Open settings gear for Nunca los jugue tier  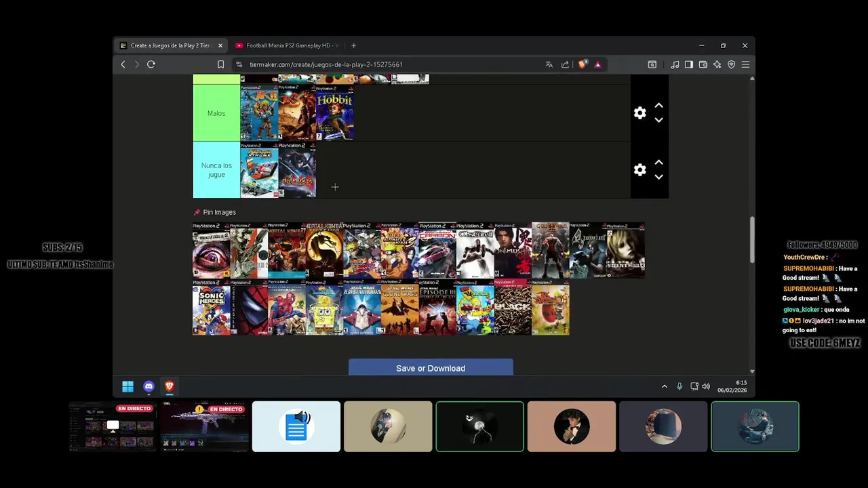(x=639, y=170)
